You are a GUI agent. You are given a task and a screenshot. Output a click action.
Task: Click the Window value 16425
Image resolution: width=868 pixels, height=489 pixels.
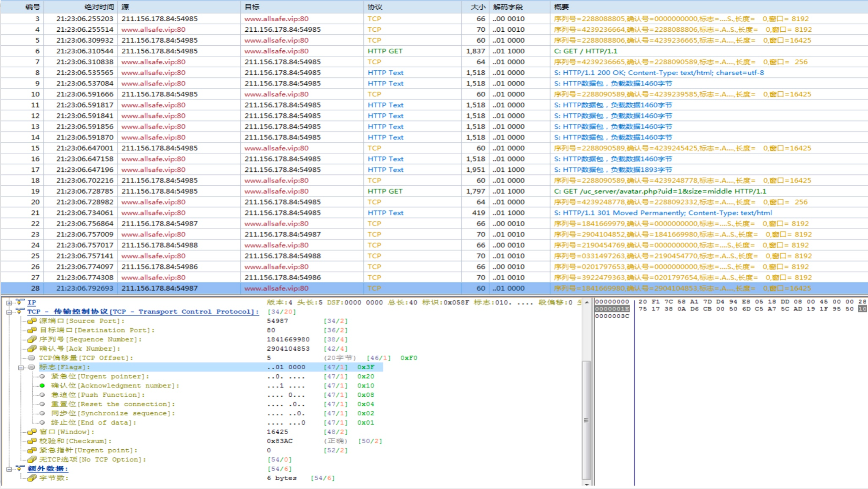277,432
